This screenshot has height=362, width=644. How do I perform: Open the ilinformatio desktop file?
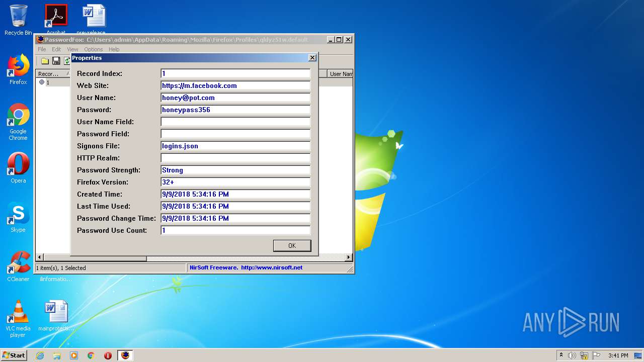click(56, 279)
